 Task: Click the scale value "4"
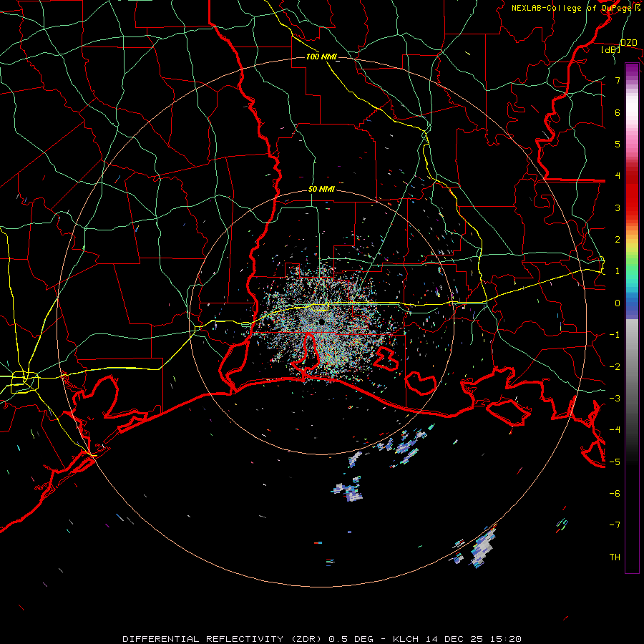tap(618, 176)
